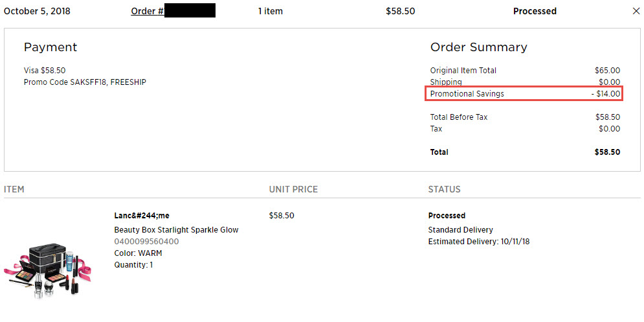
Task: Select the Lancôme brand name
Action: (x=141, y=216)
